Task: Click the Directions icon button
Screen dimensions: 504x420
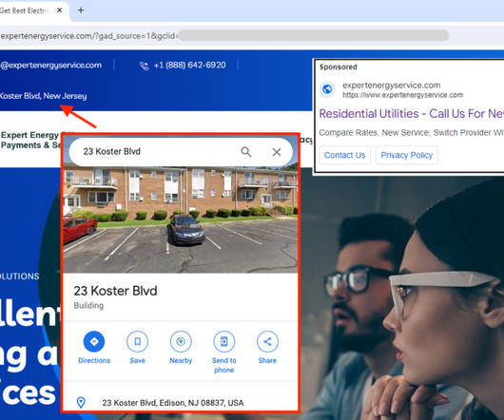Action: tap(94, 341)
